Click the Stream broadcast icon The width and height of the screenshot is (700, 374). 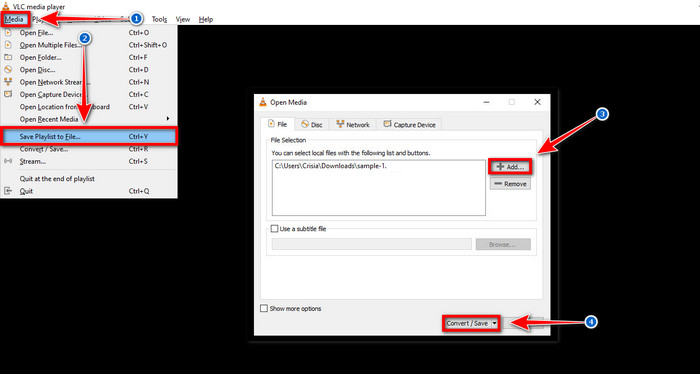pos(8,161)
